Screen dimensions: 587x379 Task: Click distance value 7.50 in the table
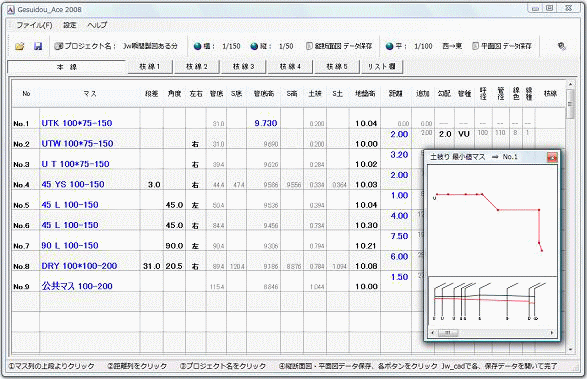(x=399, y=236)
